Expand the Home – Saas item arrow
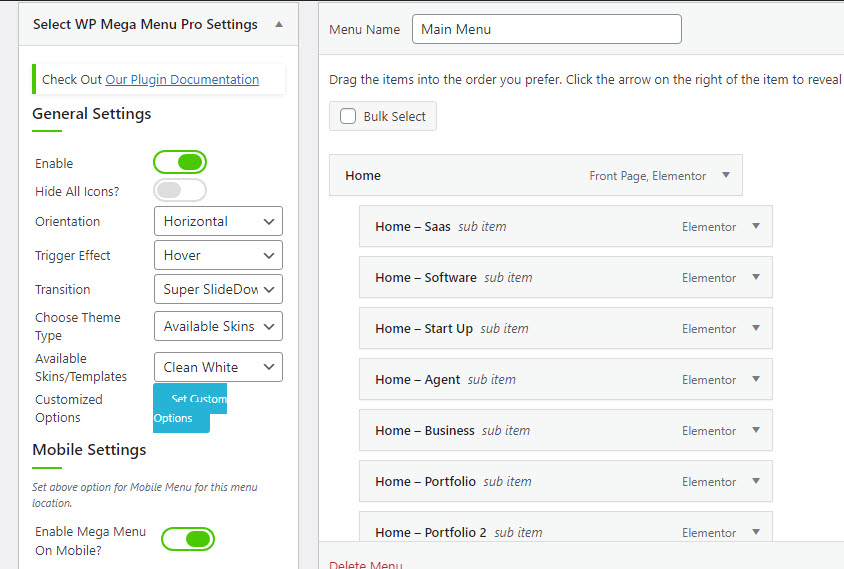Viewport: 844px width, 569px height. point(756,226)
